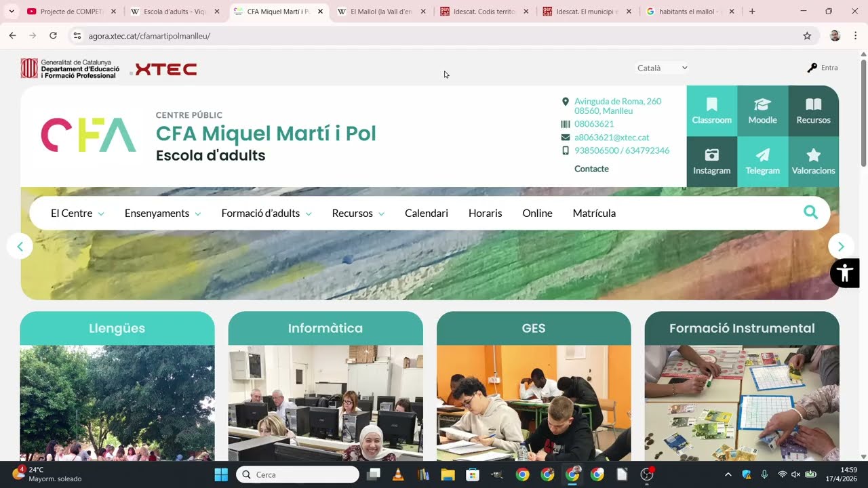Image resolution: width=868 pixels, height=488 pixels.
Task: Click the GES students studying photo
Action: point(534,403)
